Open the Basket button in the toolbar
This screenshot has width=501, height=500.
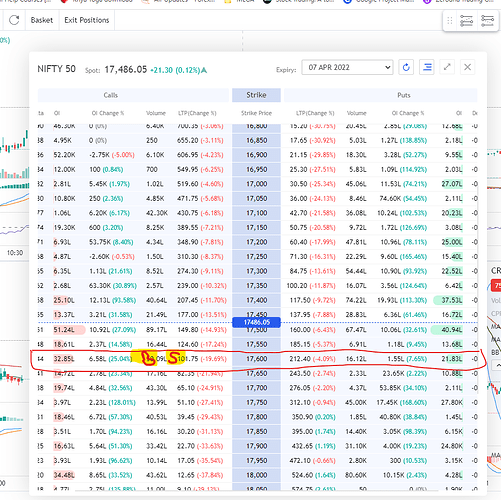(42, 20)
